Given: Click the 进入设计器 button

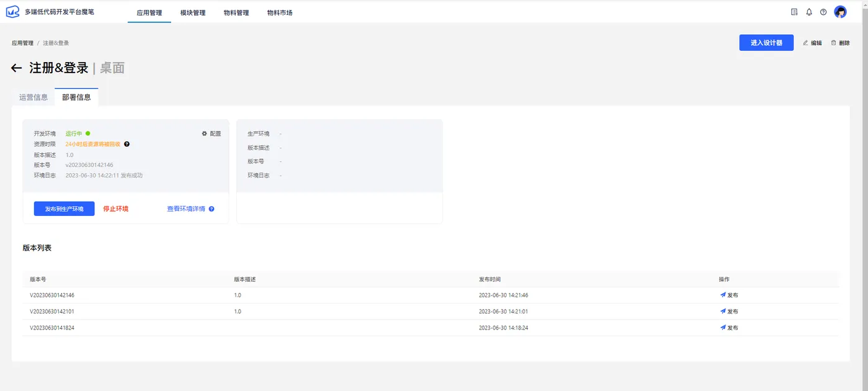Looking at the screenshot, I should pyautogui.click(x=766, y=43).
